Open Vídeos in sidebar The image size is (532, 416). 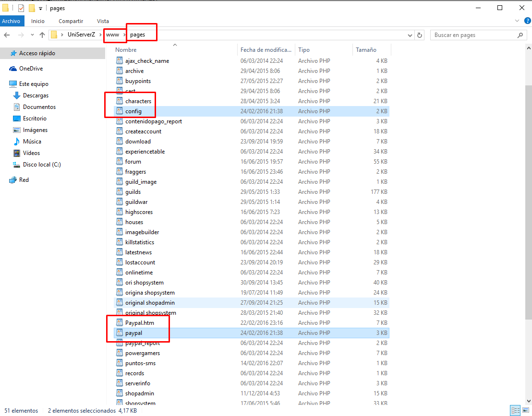31,153
